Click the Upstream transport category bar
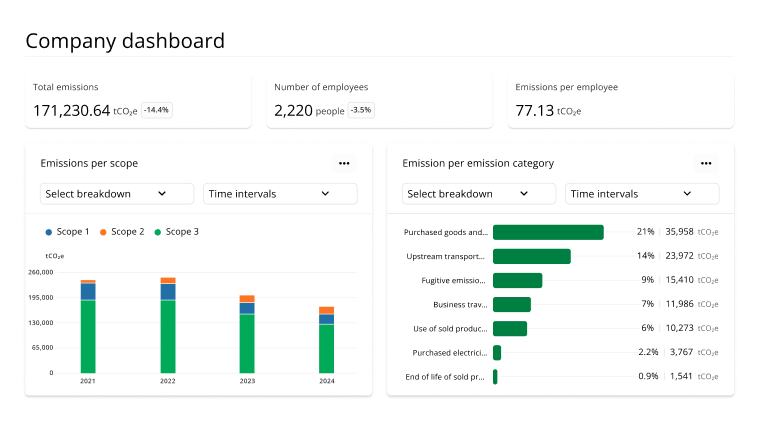 (532, 256)
